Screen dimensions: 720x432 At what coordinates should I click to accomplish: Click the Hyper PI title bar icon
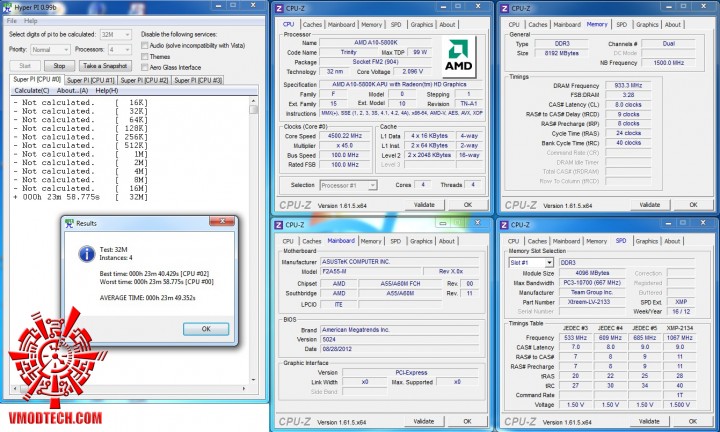point(7,7)
